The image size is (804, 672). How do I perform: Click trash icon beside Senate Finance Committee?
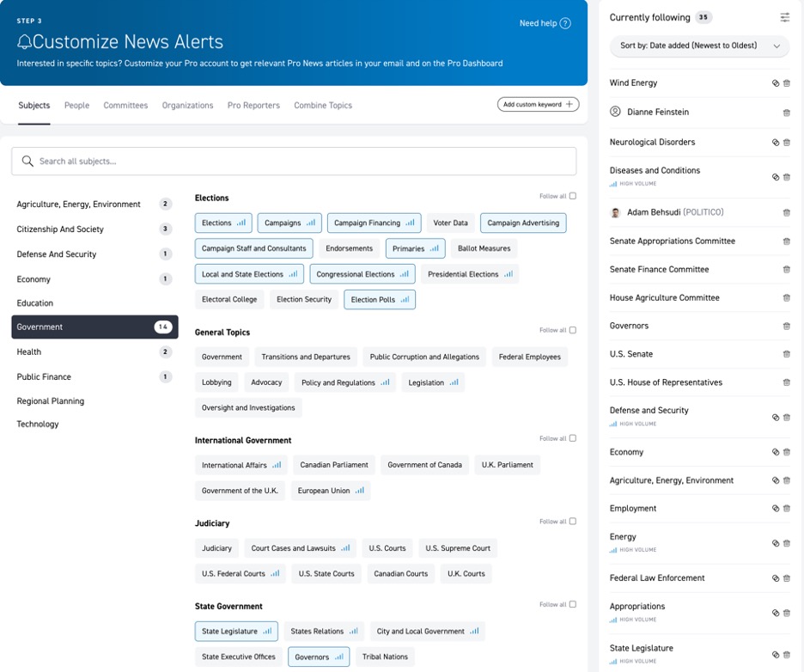pyautogui.click(x=787, y=269)
